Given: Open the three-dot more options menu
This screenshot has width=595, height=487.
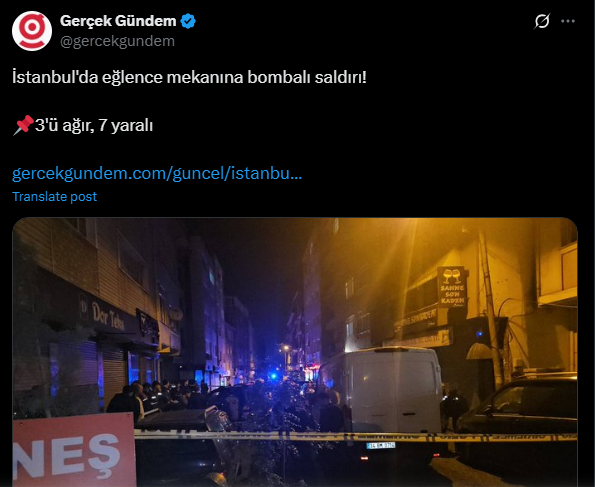Looking at the screenshot, I should pyautogui.click(x=568, y=21).
